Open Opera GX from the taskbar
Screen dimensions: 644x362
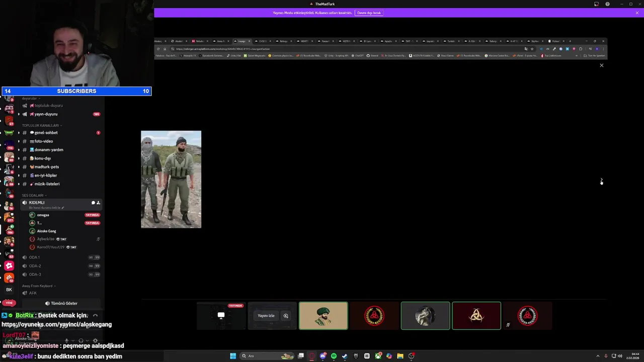[x=312, y=356]
